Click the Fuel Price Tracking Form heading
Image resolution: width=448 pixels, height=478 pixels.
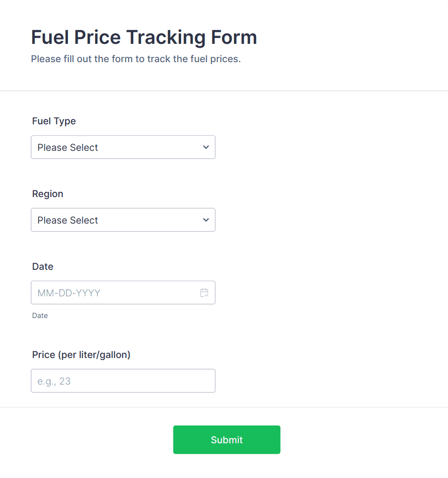tap(144, 37)
